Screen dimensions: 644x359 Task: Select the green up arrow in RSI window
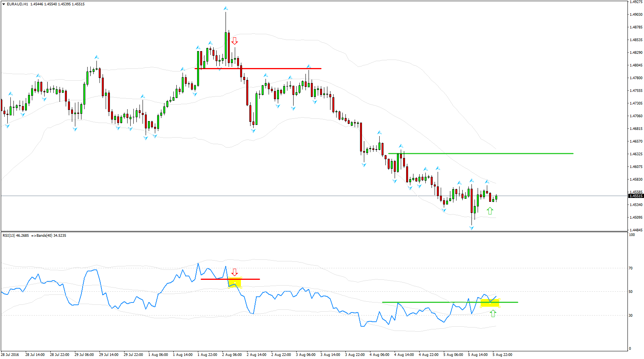pyautogui.click(x=493, y=314)
